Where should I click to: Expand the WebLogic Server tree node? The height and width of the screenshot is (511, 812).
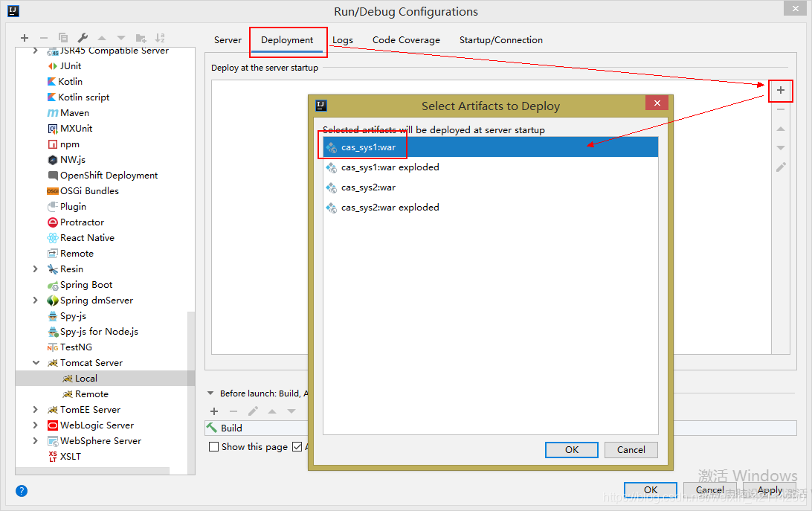click(x=35, y=425)
